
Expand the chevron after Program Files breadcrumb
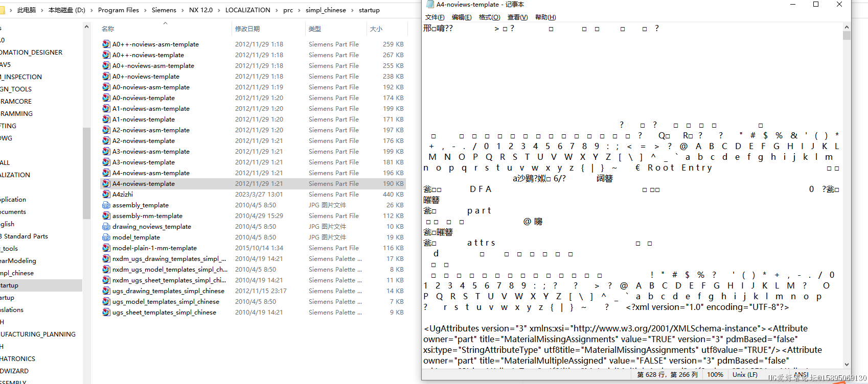coord(146,10)
